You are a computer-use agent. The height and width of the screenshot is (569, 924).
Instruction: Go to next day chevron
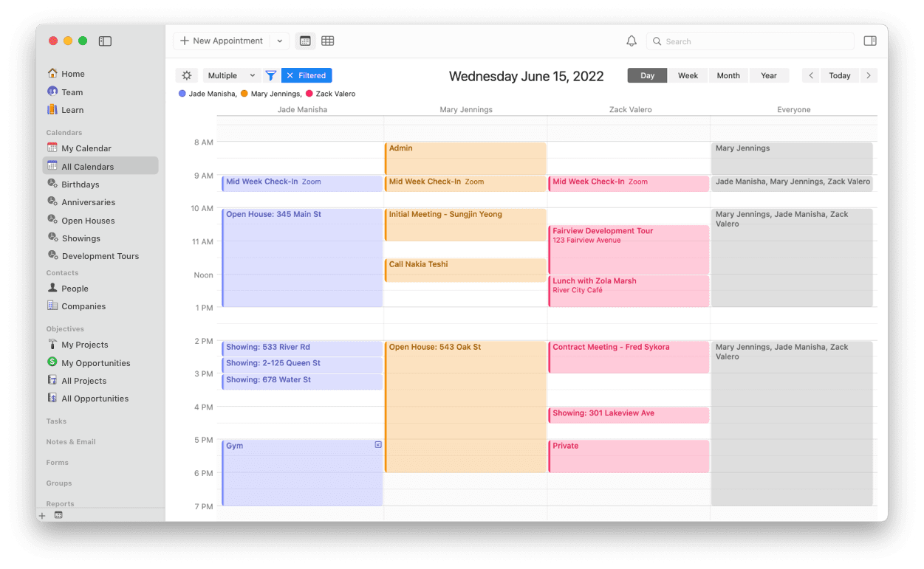pos(869,75)
